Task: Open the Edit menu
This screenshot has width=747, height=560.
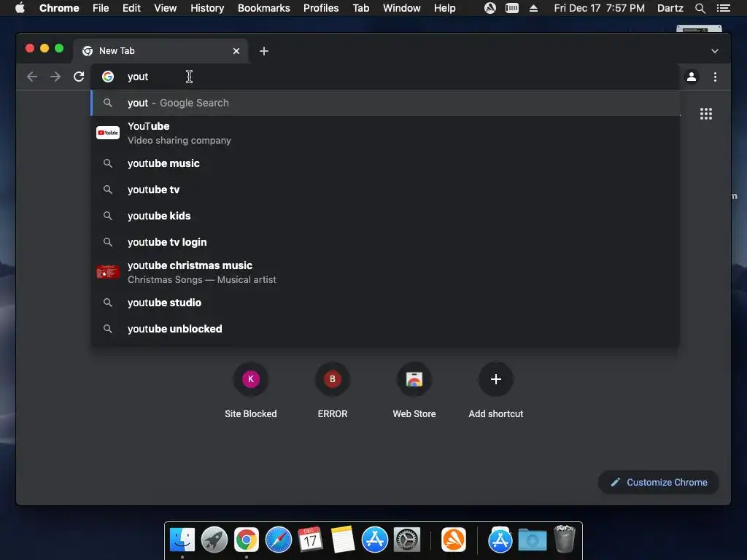Action: click(131, 8)
